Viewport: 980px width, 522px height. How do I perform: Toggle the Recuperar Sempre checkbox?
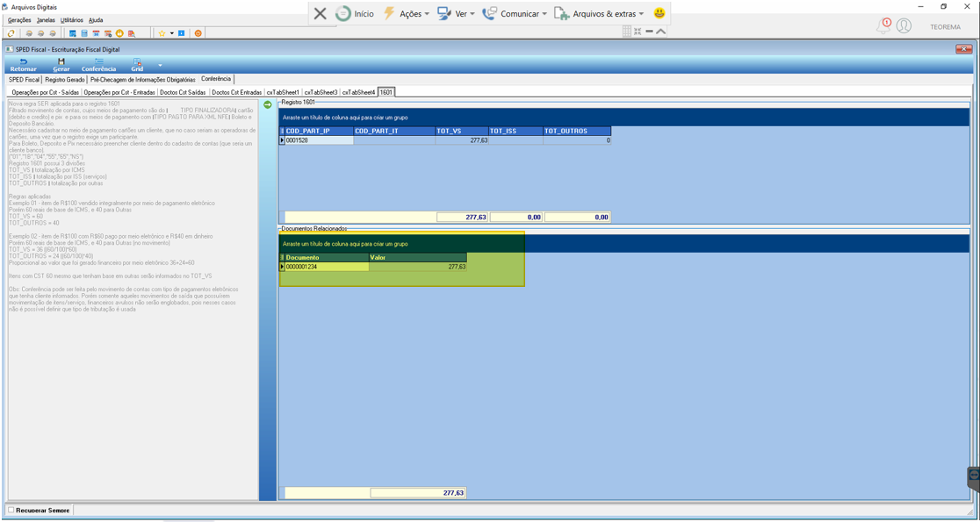[x=11, y=510]
